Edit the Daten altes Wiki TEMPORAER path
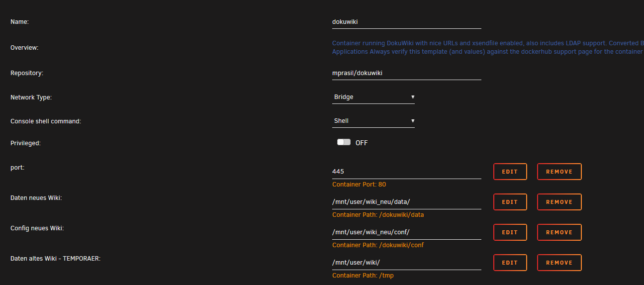 click(510, 263)
